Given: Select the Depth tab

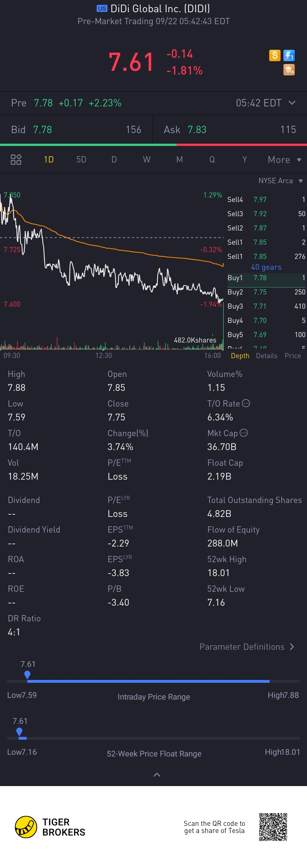Looking at the screenshot, I should click(240, 356).
